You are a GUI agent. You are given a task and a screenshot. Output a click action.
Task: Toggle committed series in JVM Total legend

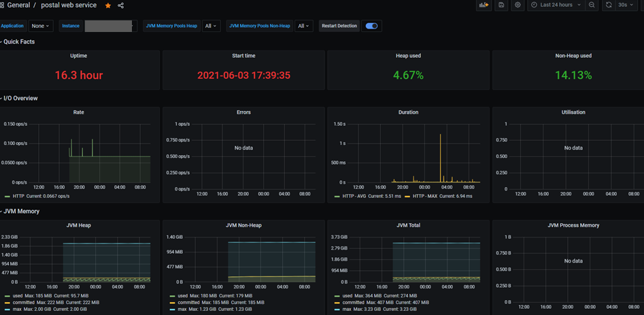[353, 302]
